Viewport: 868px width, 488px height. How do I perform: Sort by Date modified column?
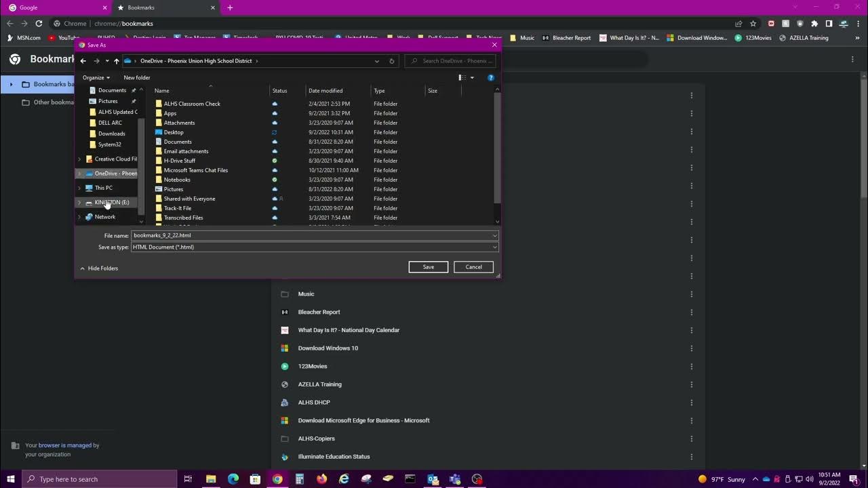(x=338, y=91)
